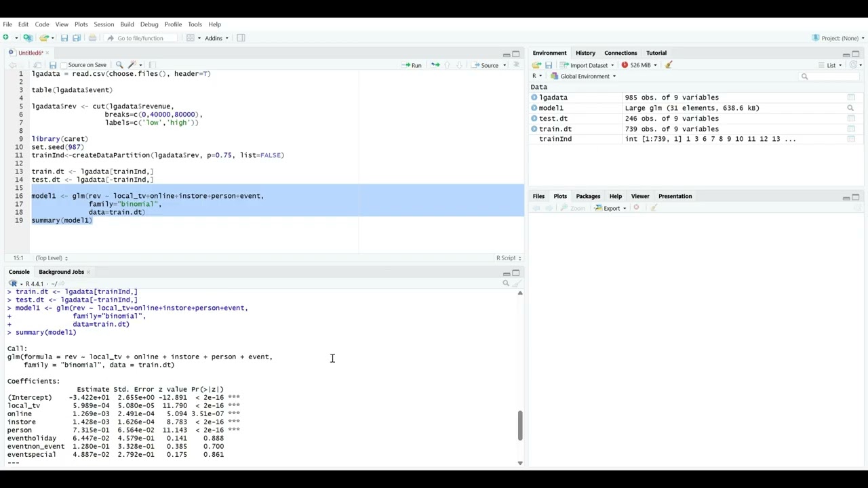This screenshot has height=488, width=868.
Task: Create a new project icon
Action: 28,38
